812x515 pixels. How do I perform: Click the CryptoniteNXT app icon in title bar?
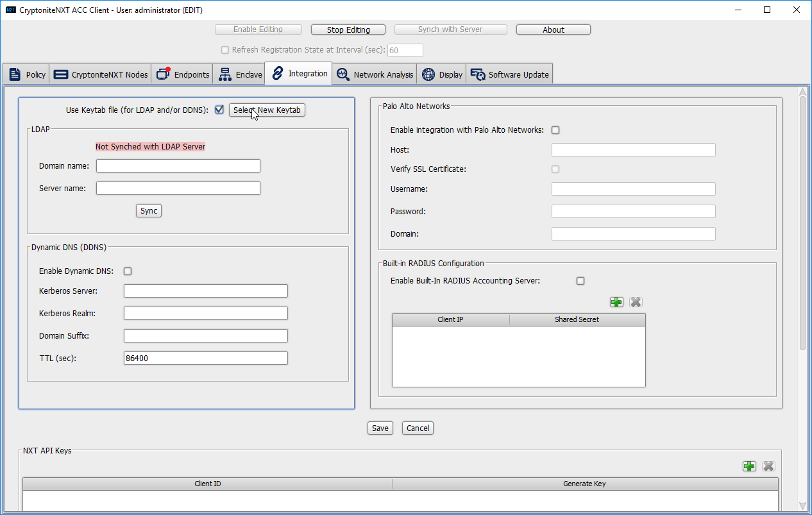click(x=10, y=10)
